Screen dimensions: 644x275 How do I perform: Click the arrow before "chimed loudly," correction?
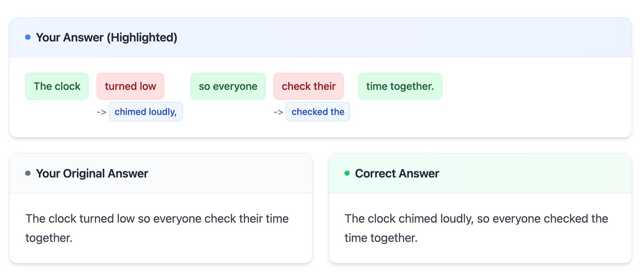coord(101,112)
